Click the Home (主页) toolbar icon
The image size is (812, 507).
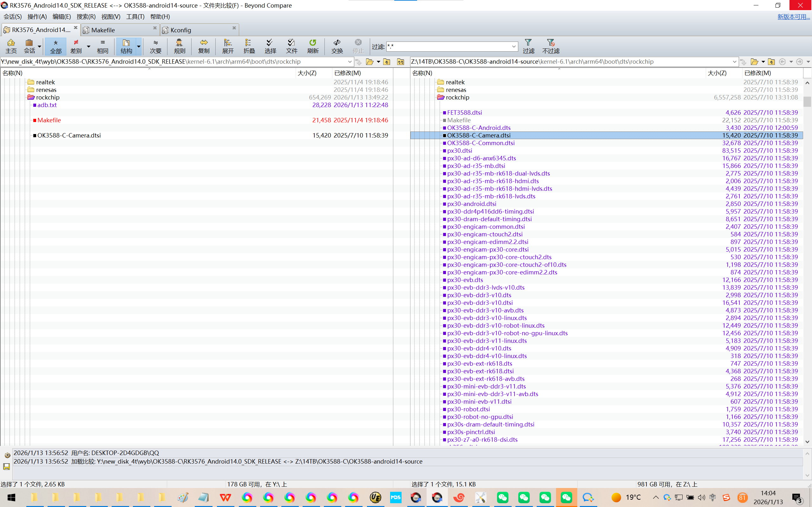point(11,46)
